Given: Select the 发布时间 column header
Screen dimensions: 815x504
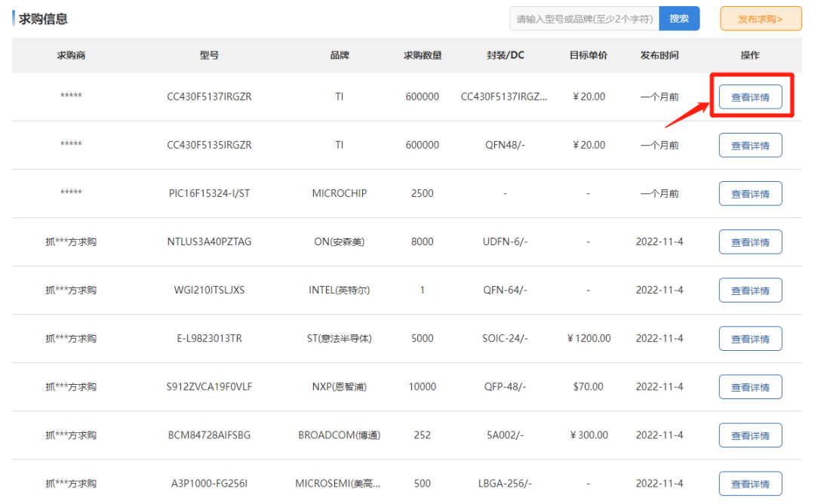Looking at the screenshot, I should (x=659, y=55).
